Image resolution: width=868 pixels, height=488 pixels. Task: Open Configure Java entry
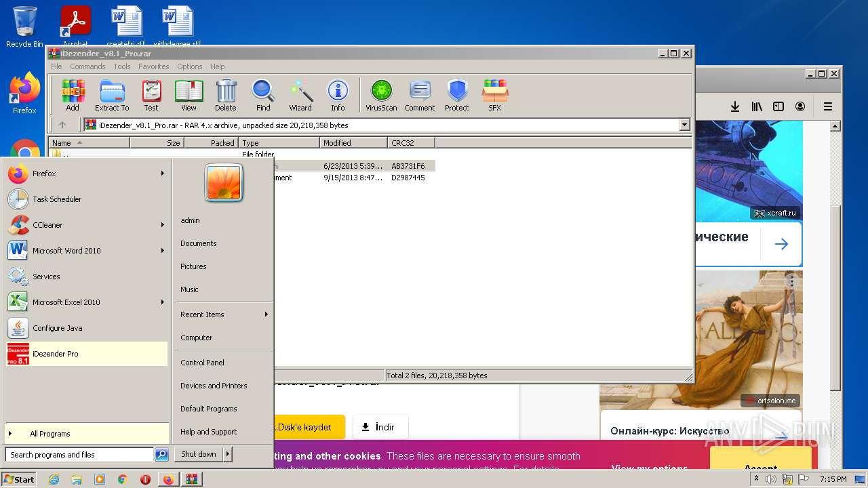coord(87,328)
